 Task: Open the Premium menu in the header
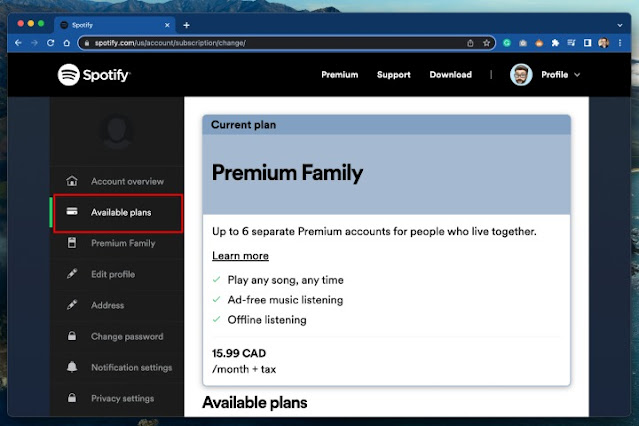(x=339, y=75)
